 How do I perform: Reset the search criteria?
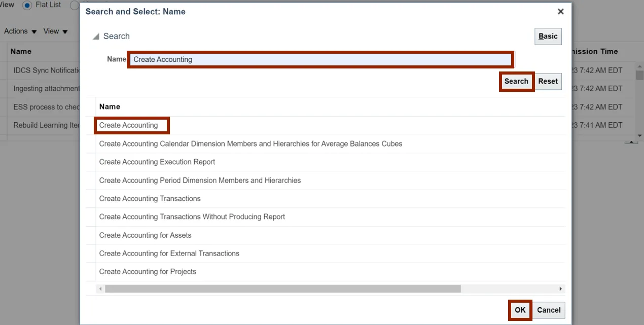548,81
